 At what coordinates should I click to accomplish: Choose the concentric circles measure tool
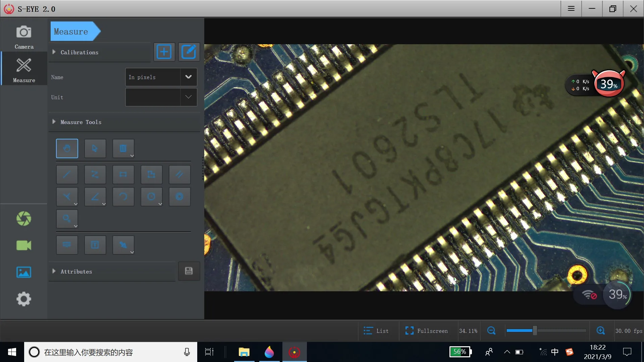pos(179,197)
